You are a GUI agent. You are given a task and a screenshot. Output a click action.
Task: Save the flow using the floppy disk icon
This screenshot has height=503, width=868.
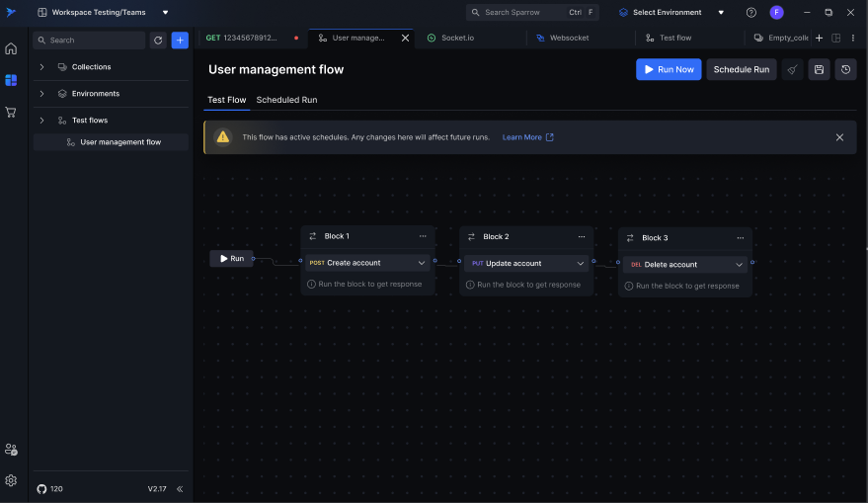click(819, 69)
